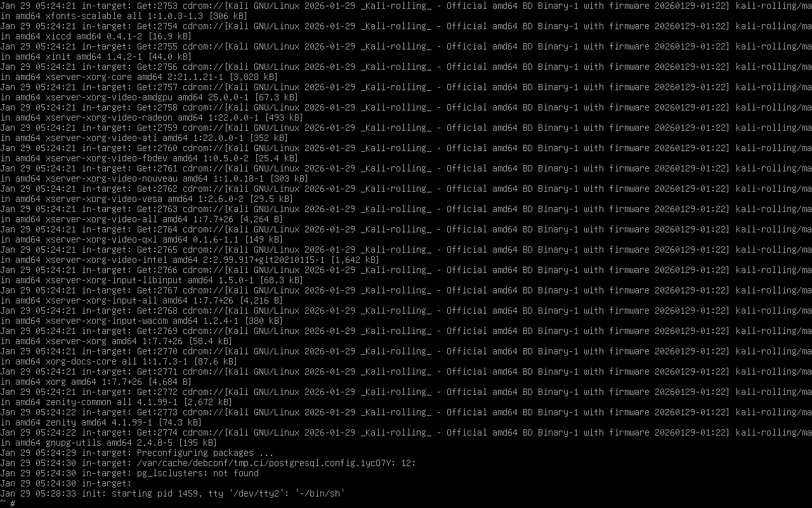This screenshot has width=812, height=508.
Task: Click the xserver-xorg-video-nouveau package name
Action: [112, 178]
